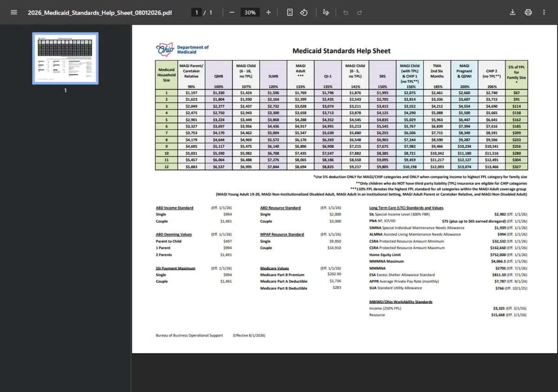The image size is (558, 392).
Task: Click MBIWD/Ohio WorkAbility Standards heading
Action: [401, 302]
